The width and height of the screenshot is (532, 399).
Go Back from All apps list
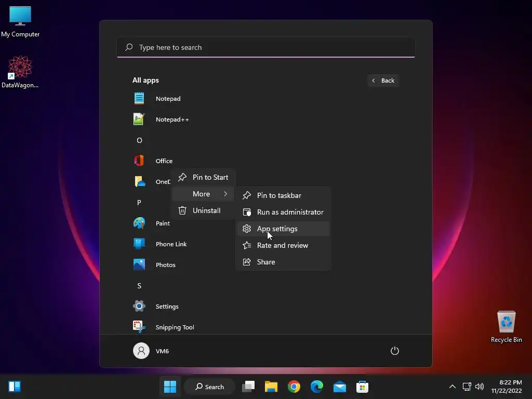point(383,81)
